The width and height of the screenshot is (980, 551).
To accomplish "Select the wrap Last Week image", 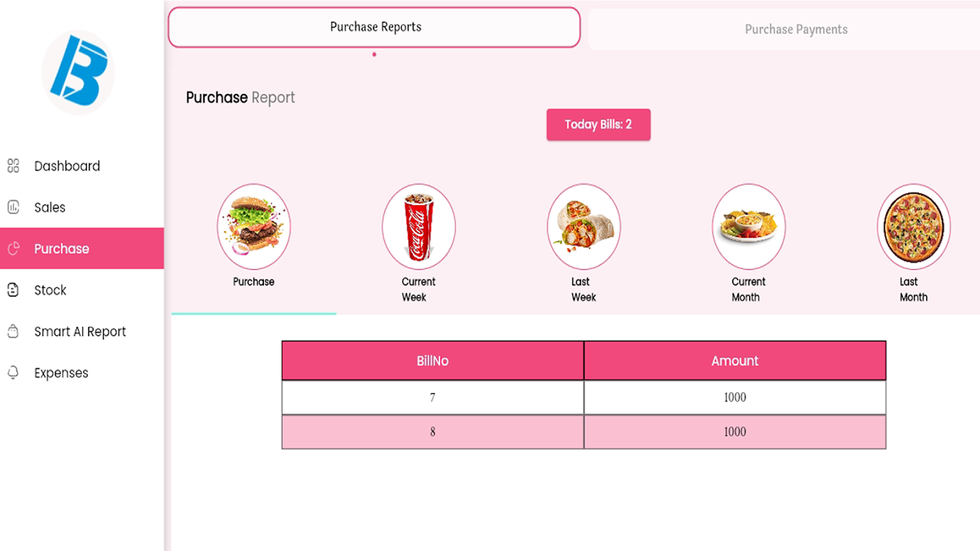I will point(584,227).
